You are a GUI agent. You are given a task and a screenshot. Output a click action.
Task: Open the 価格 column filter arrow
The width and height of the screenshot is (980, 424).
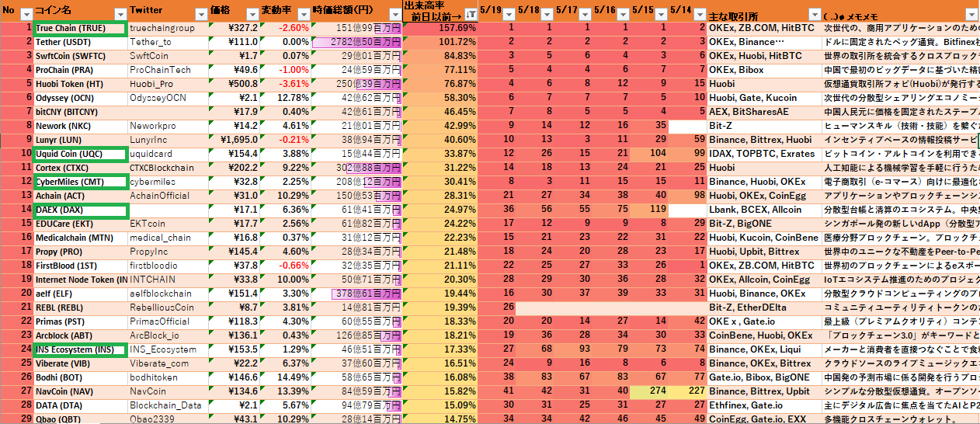252,15
